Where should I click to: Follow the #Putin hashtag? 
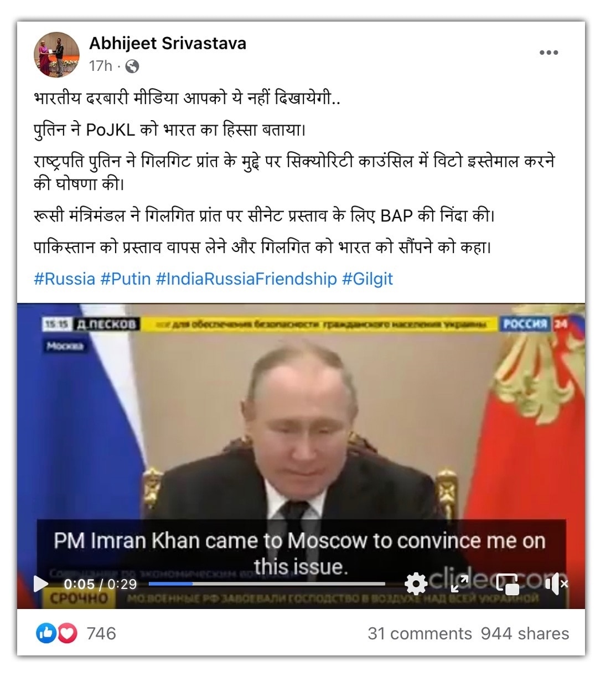(x=126, y=278)
